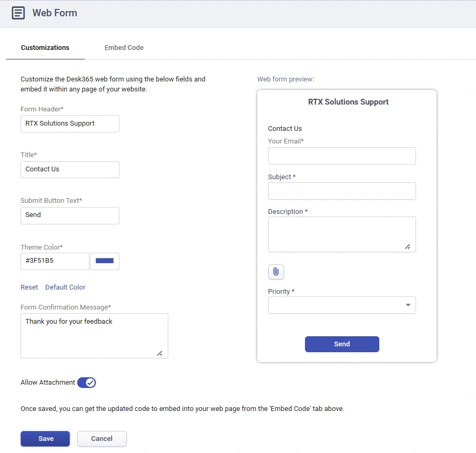Click the 'Web form preview:' label
Image resolution: width=476 pixels, height=453 pixels.
286,79
